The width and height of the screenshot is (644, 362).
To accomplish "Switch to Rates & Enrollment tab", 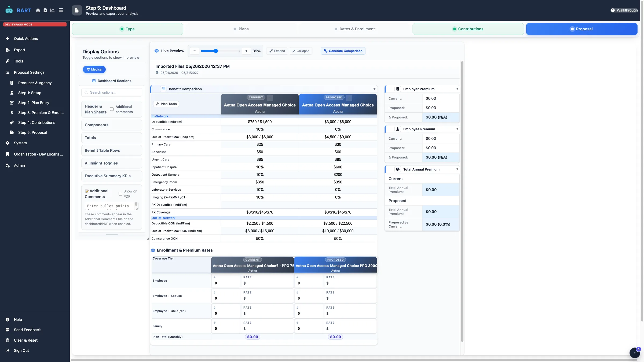I will (354, 29).
